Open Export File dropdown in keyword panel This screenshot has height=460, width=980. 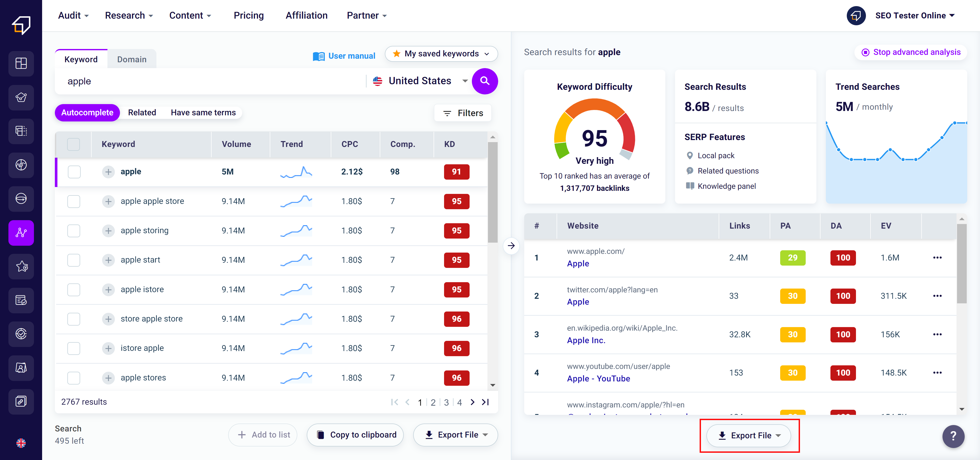[x=455, y=435]
